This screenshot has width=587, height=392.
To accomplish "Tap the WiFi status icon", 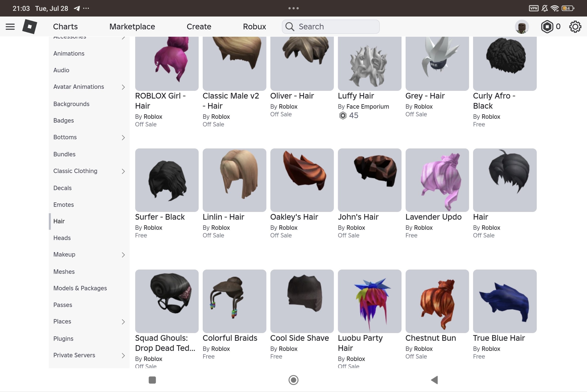I will click(x=555, y=8).
